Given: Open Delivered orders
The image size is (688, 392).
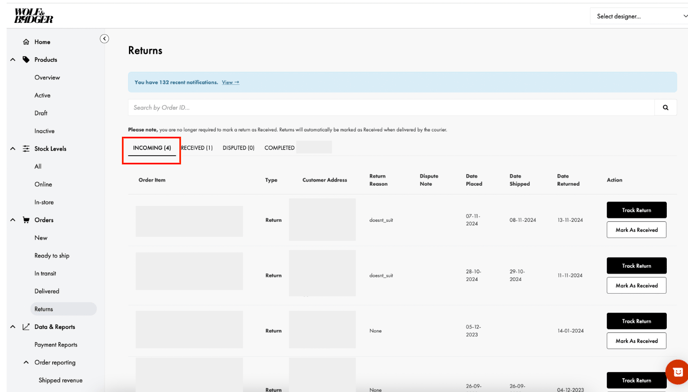Looking at the screenshot, I should (x=47, y=291).
